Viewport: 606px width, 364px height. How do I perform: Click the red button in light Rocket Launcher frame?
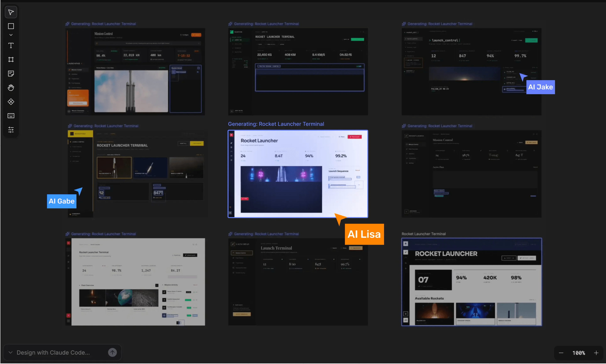coord(355,137)
